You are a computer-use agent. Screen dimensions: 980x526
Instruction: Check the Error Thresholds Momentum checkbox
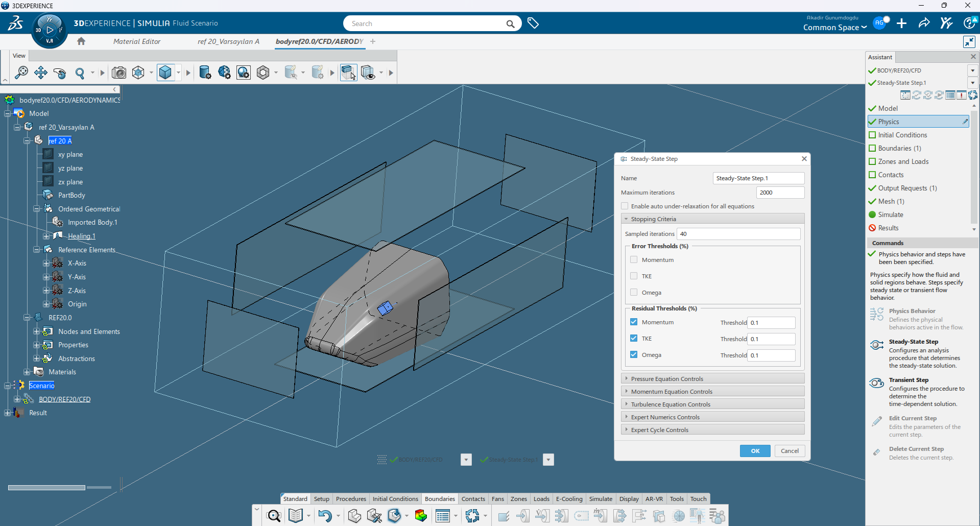[634, 260]
